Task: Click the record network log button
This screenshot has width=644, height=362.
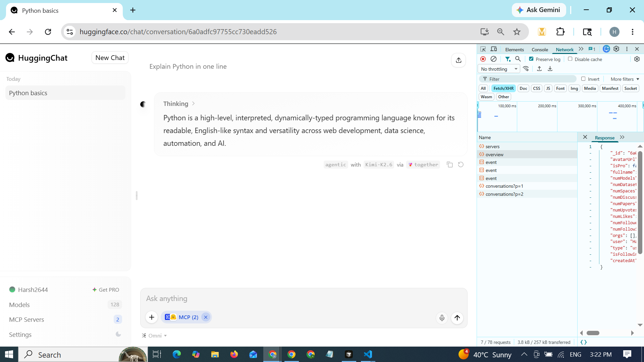Action: click(483, 59)
